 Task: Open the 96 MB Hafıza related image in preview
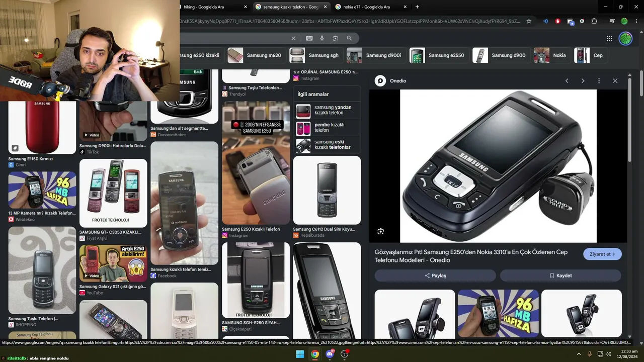[x=498, y=313]
